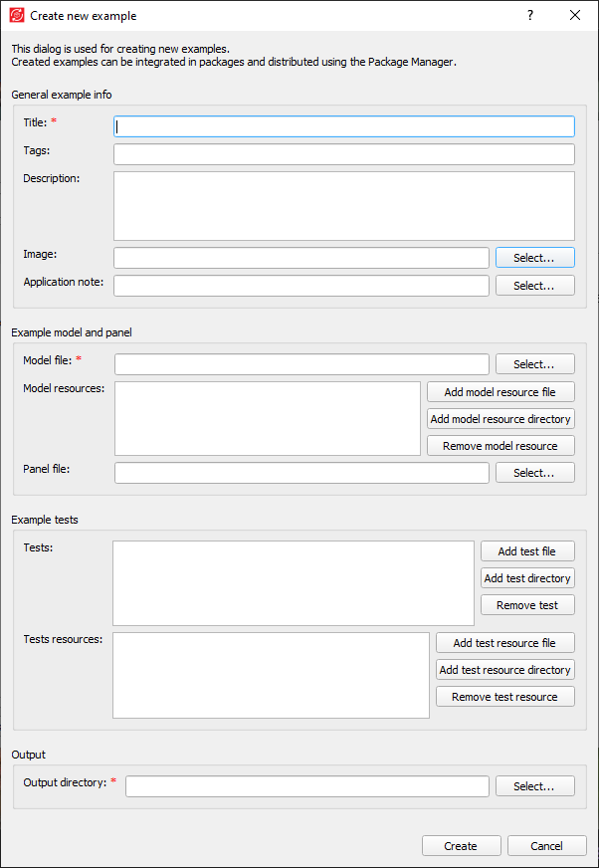
Task: Browse for Model file with Select
Action: [x=534, y=364]
